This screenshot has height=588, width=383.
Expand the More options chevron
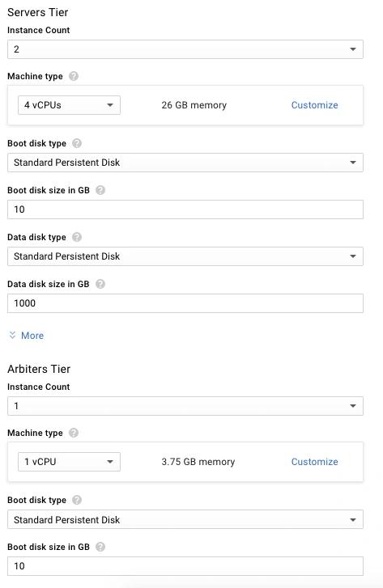click(12, 336)
